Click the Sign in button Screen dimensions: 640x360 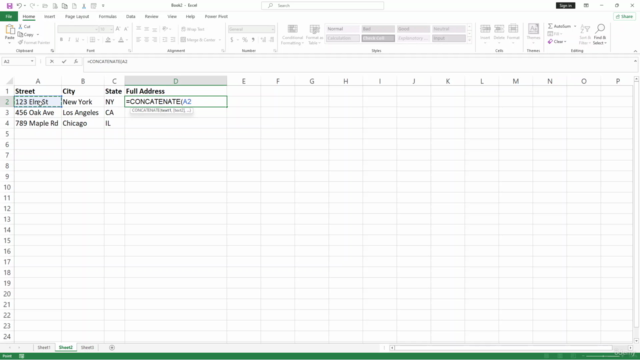click(565, 6)
